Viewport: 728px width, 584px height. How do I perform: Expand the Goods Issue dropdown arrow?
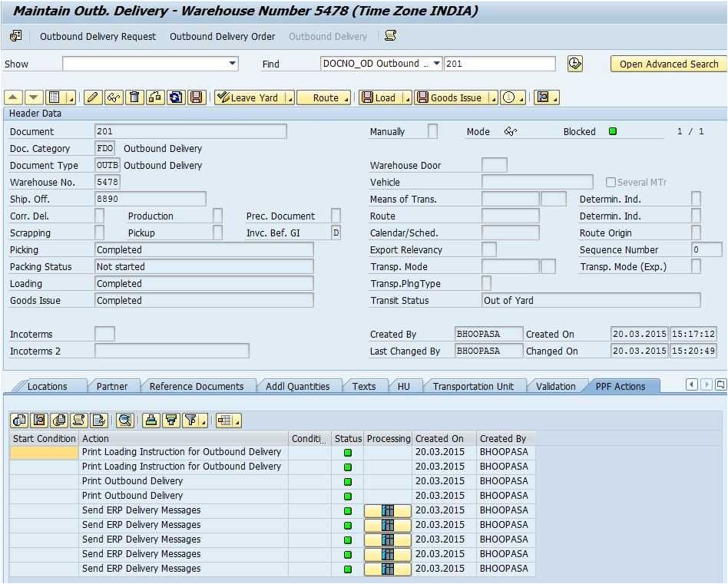click(494, 98)
